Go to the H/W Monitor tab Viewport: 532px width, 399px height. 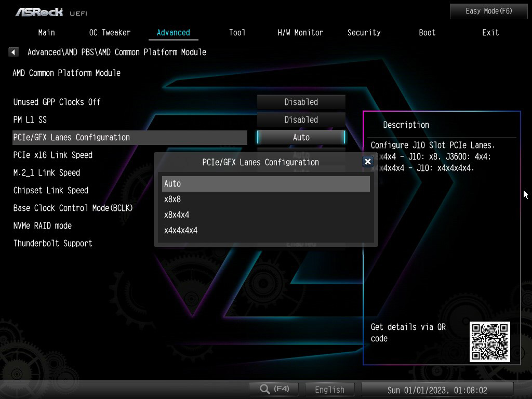(300, 33)
